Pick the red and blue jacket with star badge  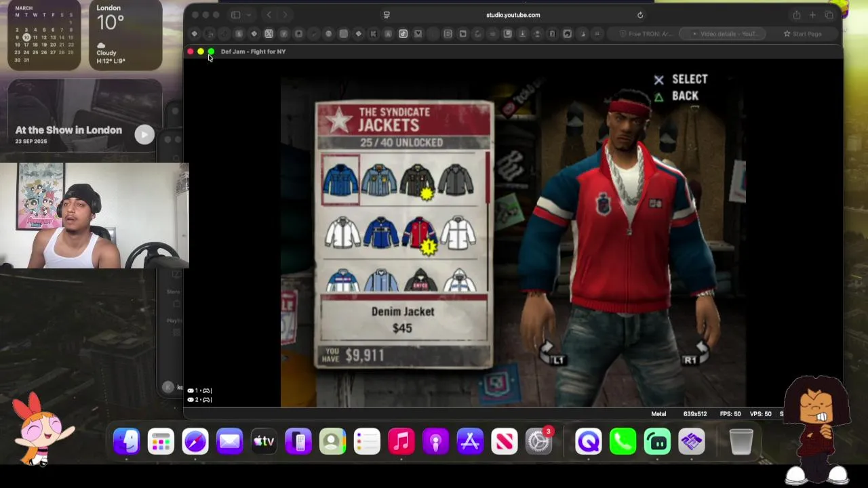420,235
